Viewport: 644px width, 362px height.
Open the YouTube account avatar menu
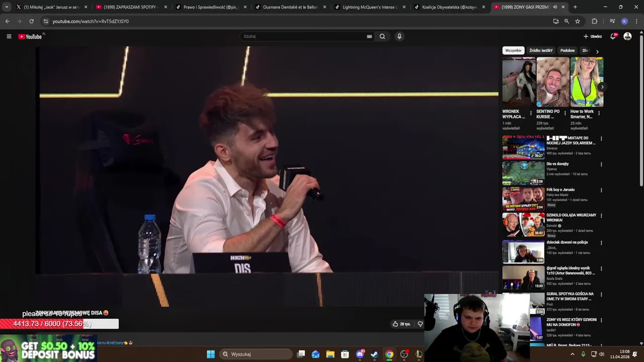pyautogui.click(x=627, y=36)
